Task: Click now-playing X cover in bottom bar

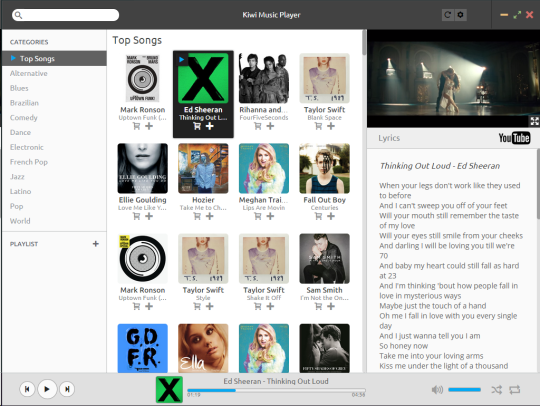Action: click(x=169, y=389)
